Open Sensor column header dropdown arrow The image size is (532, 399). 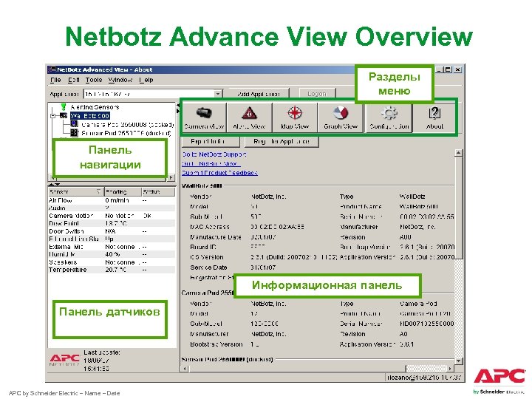(98, 191)
